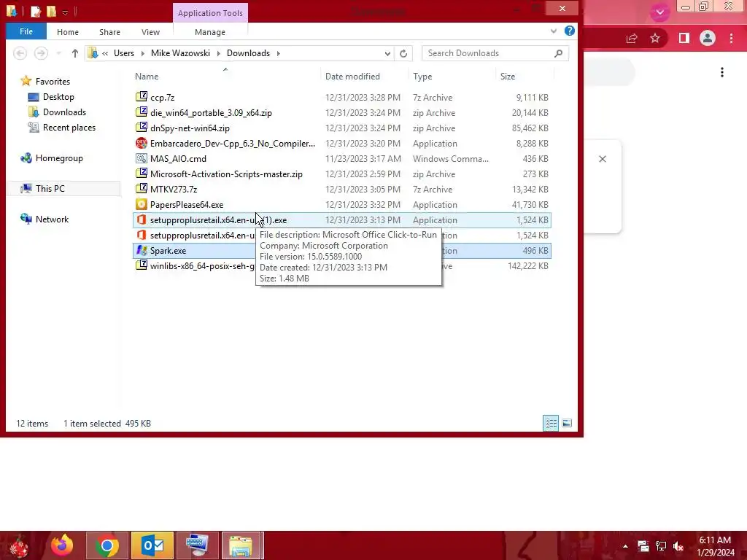Go back with the Back arrow button
Viewport: 747px width, 560px height.
20,53
